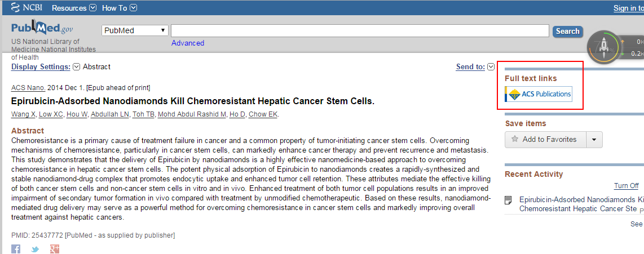Open the PubMed.gov logo homepage
The image size is (644, 254).
pos(42,28)
